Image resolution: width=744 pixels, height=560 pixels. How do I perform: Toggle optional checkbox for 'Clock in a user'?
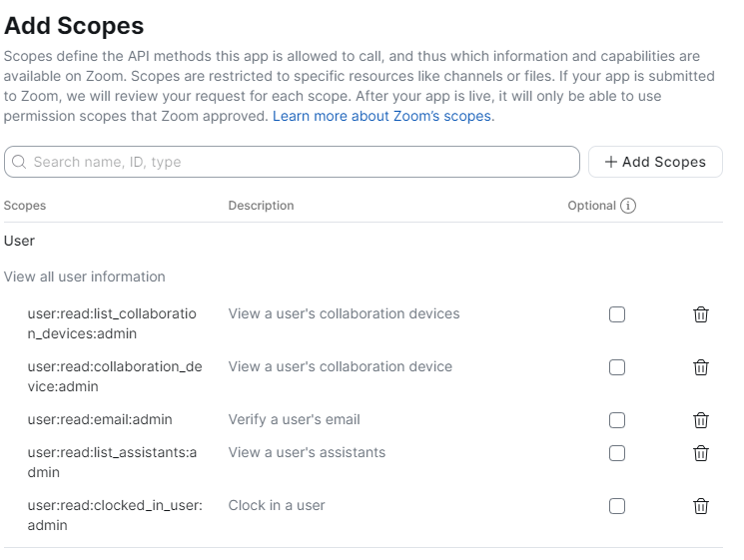617,506
